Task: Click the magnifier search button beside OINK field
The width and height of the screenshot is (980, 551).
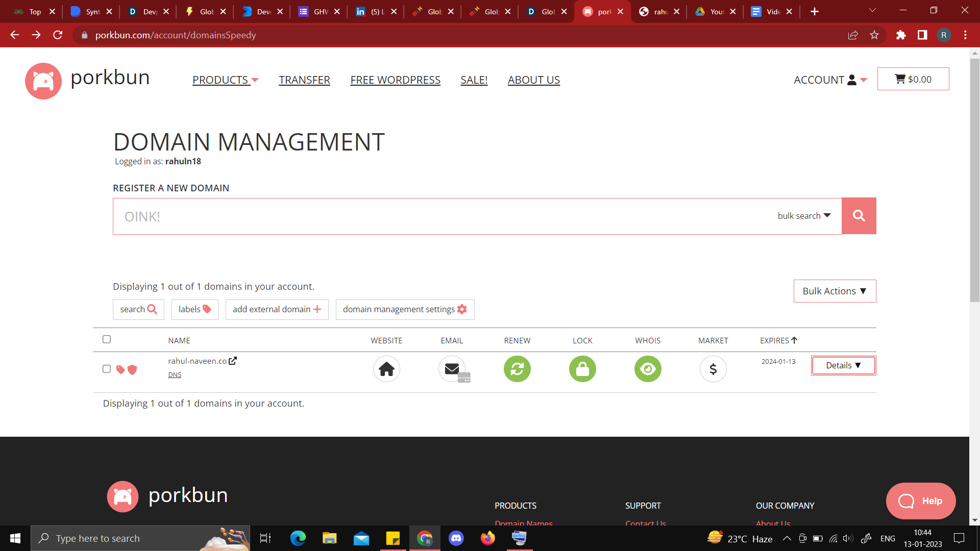Action: [x=859, y=216]
